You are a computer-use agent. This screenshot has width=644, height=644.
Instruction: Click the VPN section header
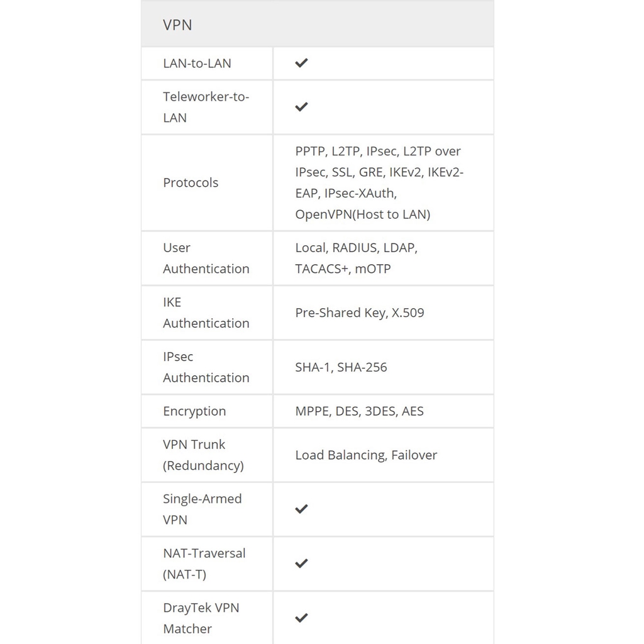(177, 25)
